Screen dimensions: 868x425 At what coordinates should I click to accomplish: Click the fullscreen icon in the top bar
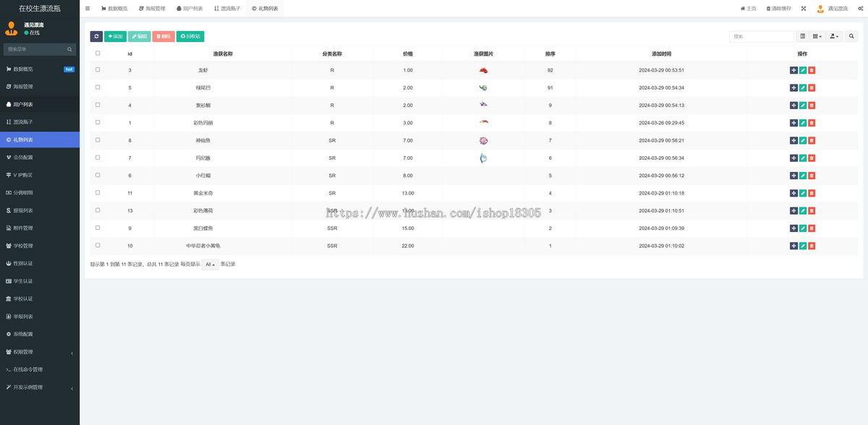(x=803, y=9)
